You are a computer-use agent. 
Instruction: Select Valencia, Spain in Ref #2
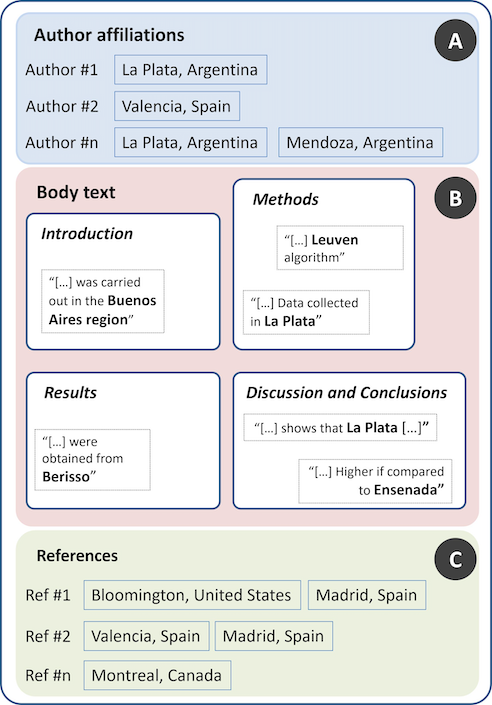click(x=147, y=636)
